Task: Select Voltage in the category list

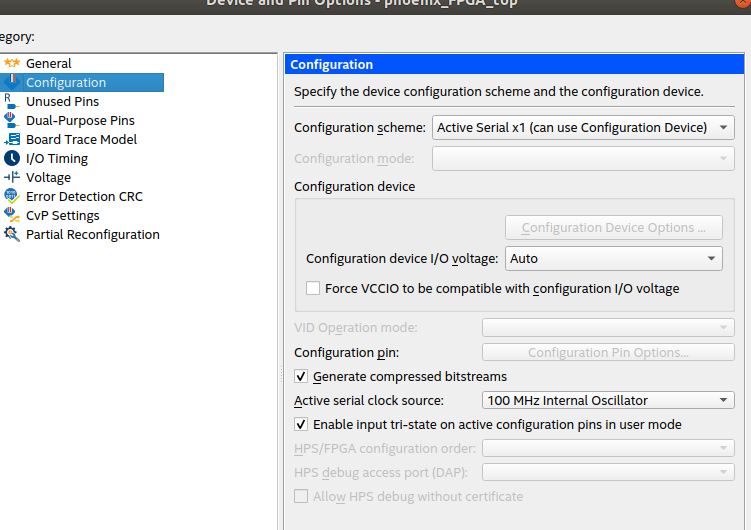Action: click(x=48, y=177)
